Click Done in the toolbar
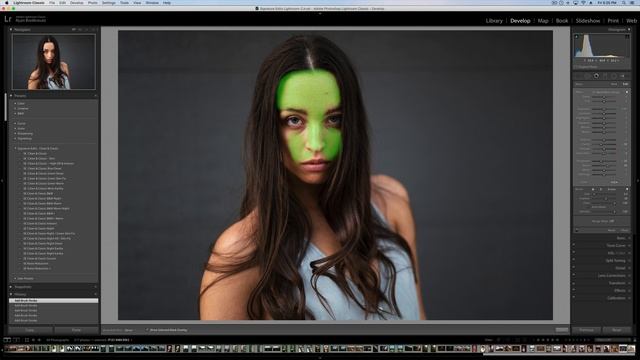 [x=562, y=330]
